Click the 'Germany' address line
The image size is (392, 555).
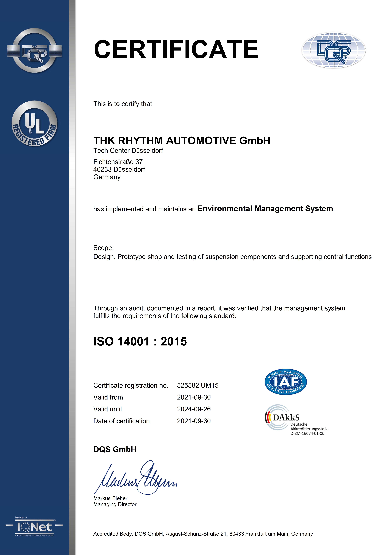107,177
